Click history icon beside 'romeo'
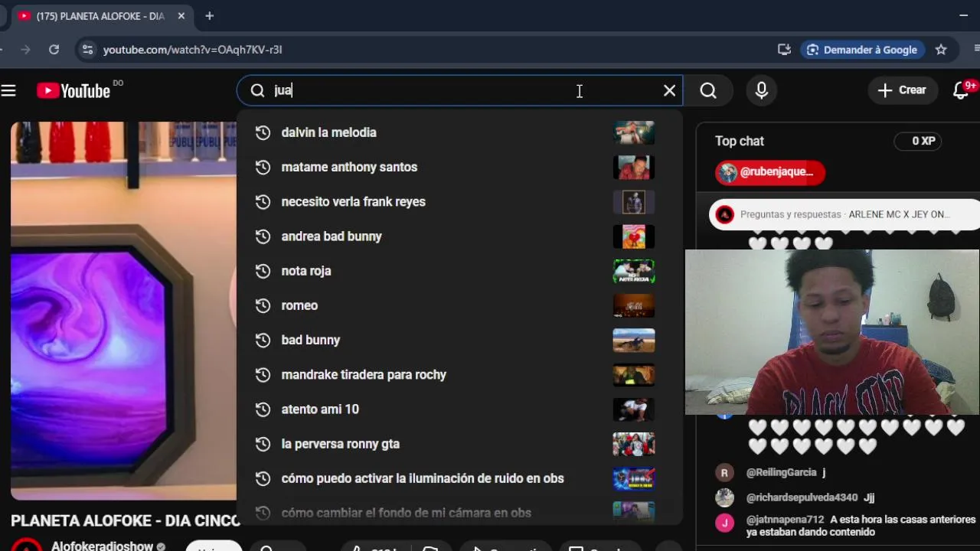 click(x=263, y=305)
